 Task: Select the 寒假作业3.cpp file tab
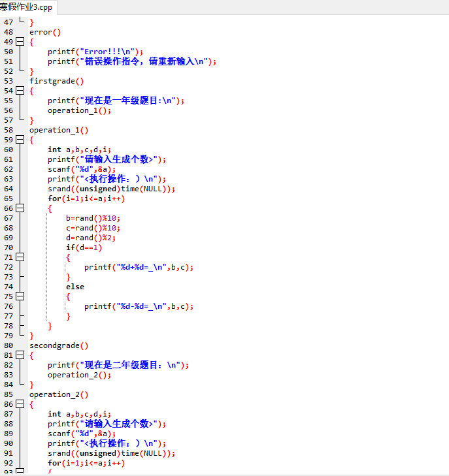27,7
